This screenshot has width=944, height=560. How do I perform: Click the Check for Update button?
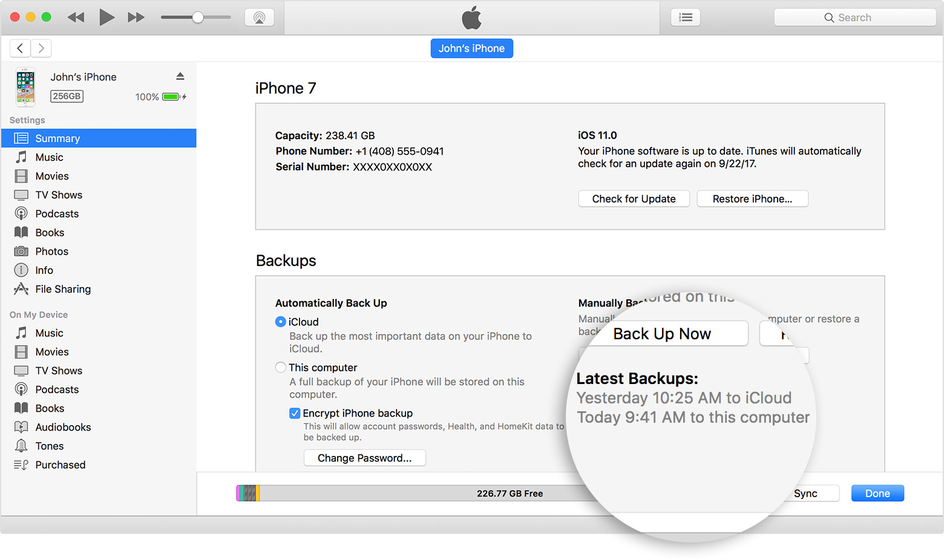pos(634,199)
